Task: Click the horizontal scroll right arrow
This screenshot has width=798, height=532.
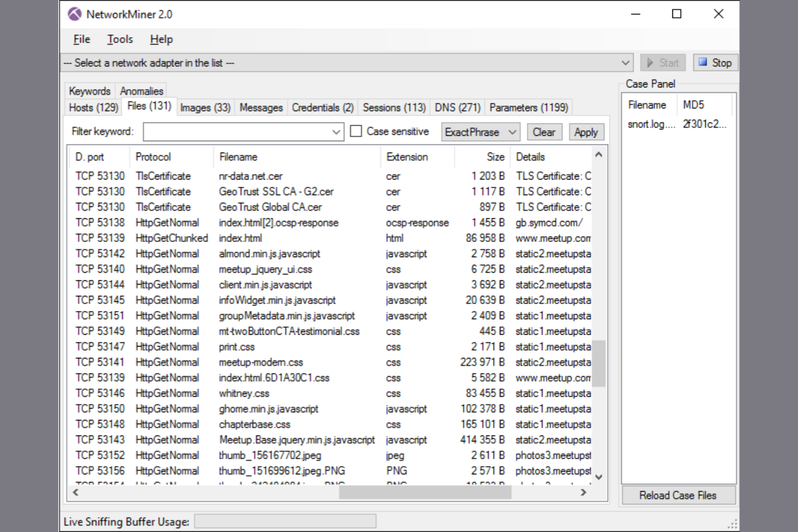Action: [583, 492]
